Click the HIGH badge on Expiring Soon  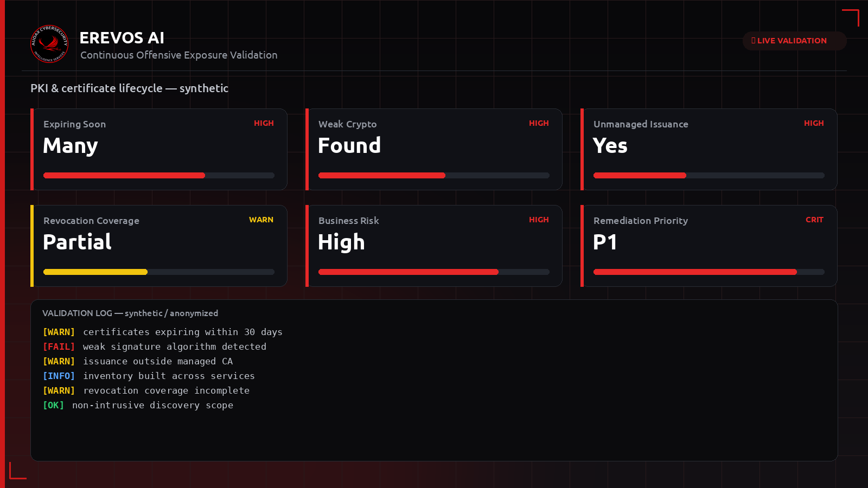[264, 123]
